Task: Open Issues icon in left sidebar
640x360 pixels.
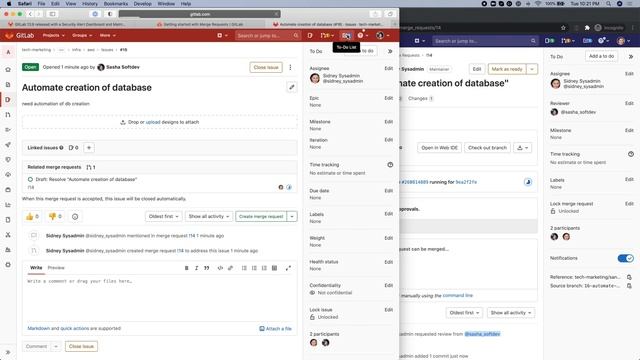Action: coord(8,100)
